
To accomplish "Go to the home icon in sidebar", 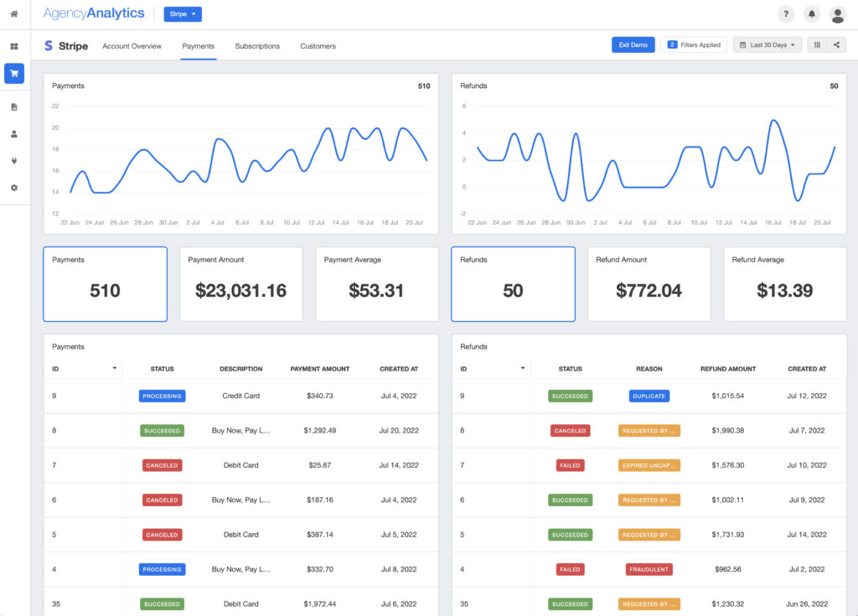I will pos(14,14).
